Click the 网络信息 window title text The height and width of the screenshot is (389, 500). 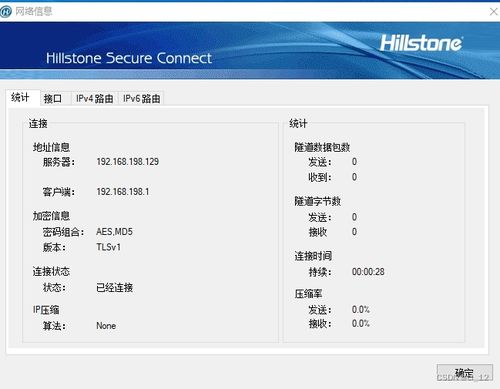point(34,12)
